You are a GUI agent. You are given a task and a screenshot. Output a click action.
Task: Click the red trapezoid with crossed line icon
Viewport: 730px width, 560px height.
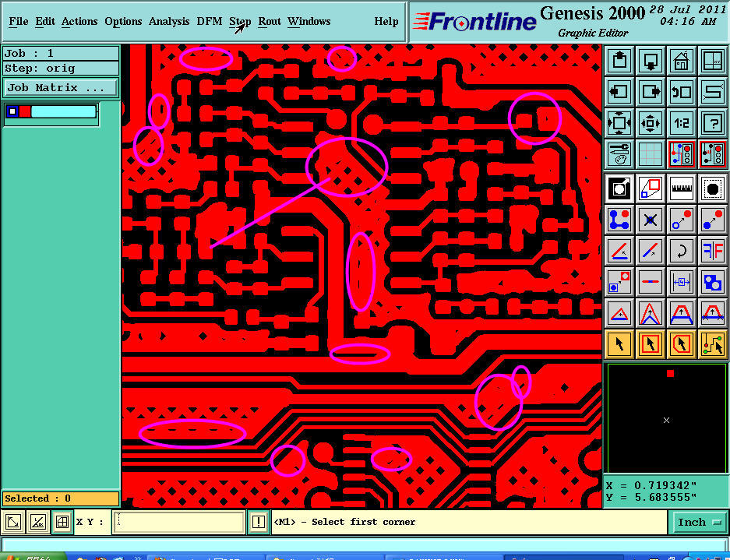[x=713, y=313]
